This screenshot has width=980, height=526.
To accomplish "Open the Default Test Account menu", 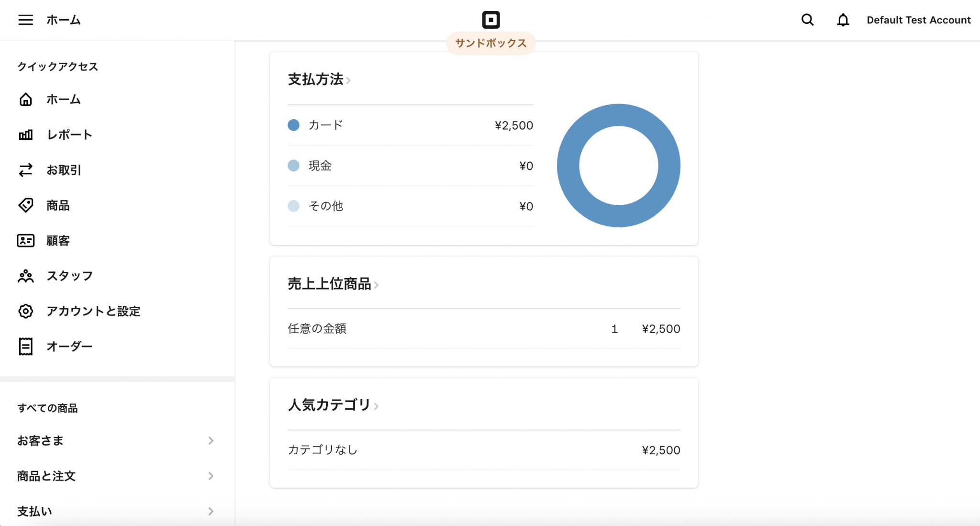I will pyautogui.click(x=918, y=20).
